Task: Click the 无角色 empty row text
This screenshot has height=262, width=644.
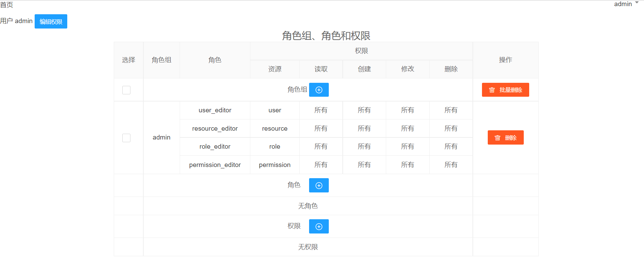Action: pos(308,206)
